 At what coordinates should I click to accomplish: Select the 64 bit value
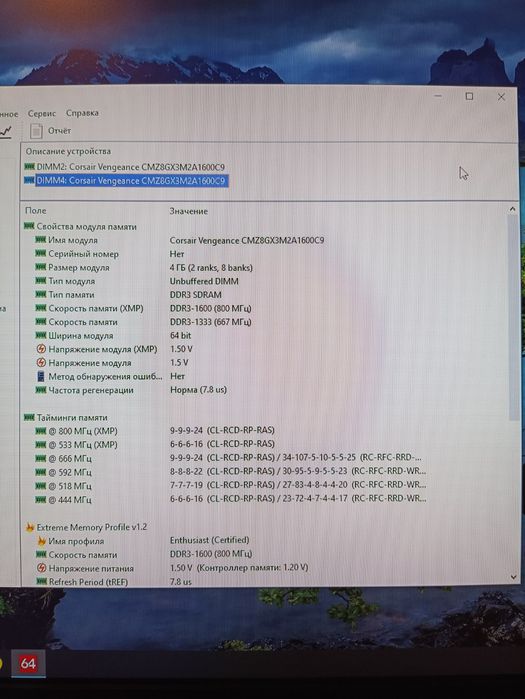(180, 335)
